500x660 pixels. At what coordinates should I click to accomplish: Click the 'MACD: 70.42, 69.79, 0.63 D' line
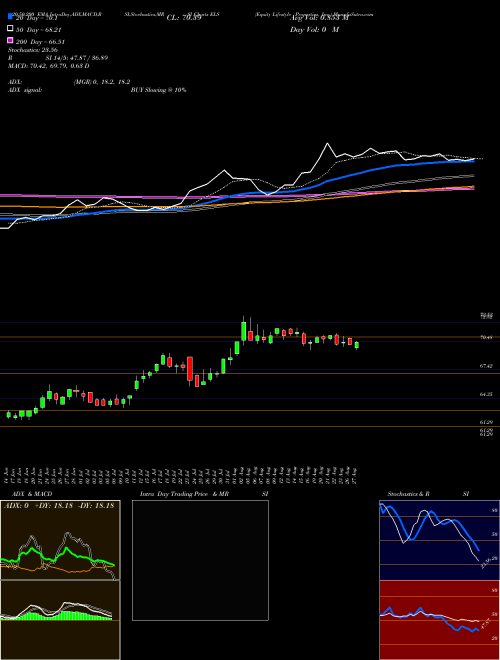49,66
